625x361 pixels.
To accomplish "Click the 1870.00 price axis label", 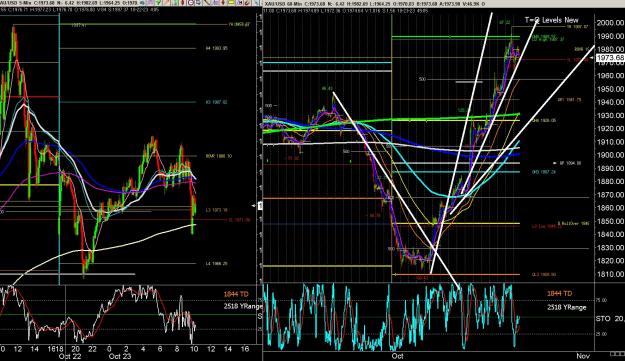I will (610, 195).
